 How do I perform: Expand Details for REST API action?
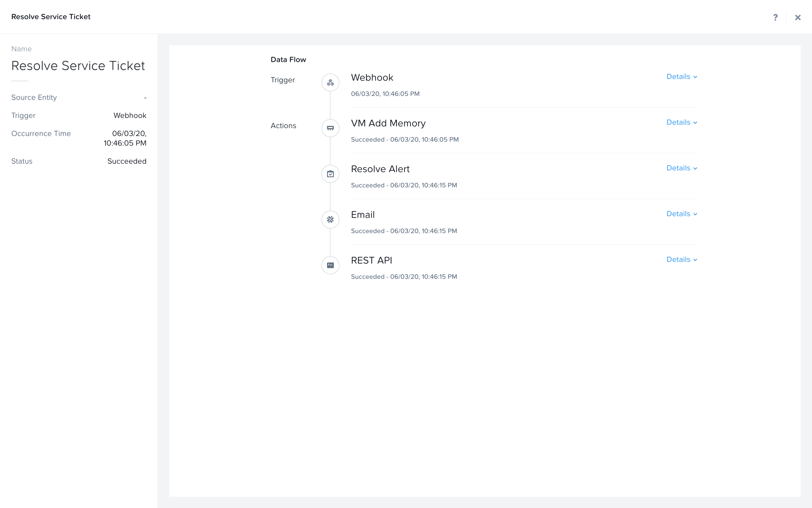tap(682, 259)
